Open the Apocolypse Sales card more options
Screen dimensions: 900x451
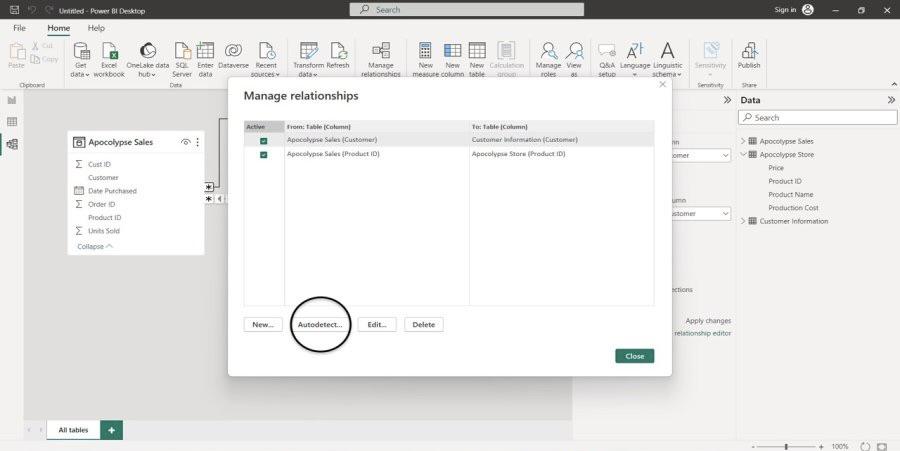197,142
